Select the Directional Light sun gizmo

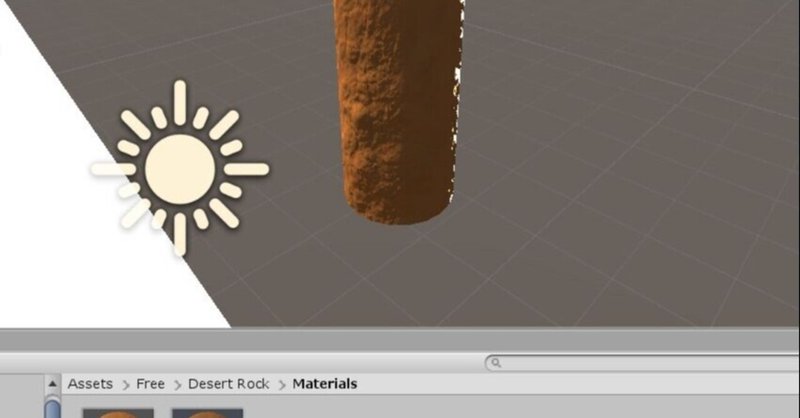coord(180,169)
